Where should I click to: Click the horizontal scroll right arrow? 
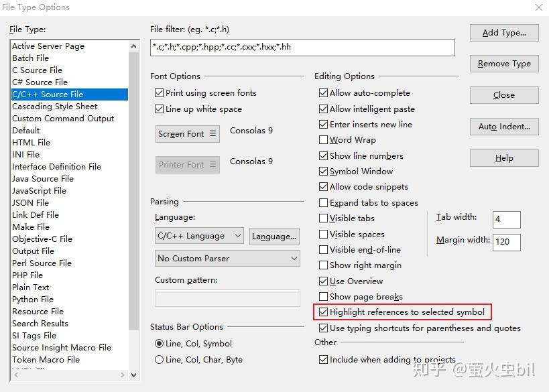pos(122,375)
